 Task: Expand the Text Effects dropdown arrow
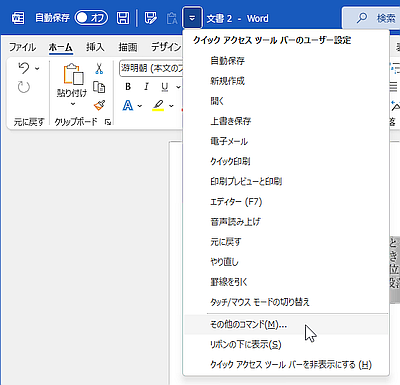click(140, 106)
